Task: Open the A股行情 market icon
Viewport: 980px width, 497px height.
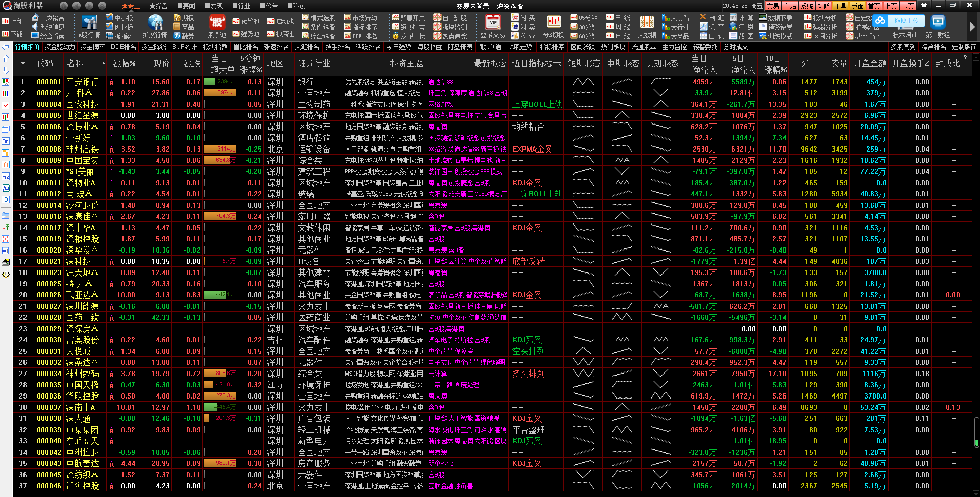Action: pos(89,27)
